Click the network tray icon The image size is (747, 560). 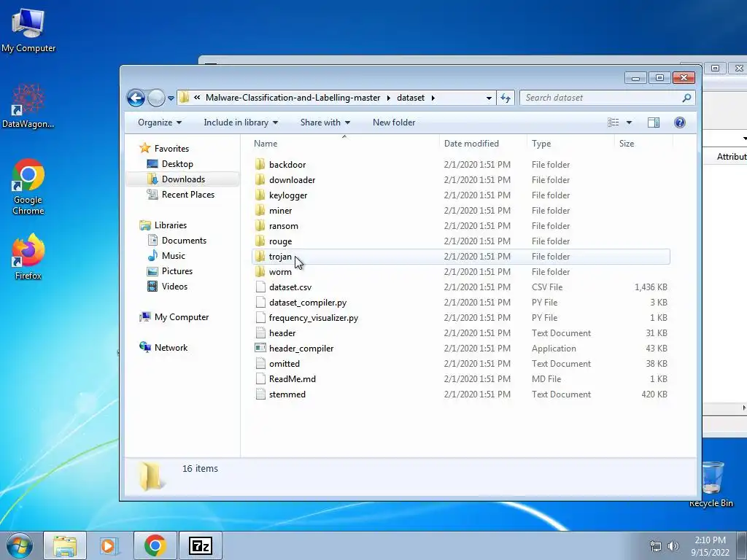pyautogui.click(x=656, y=546)
